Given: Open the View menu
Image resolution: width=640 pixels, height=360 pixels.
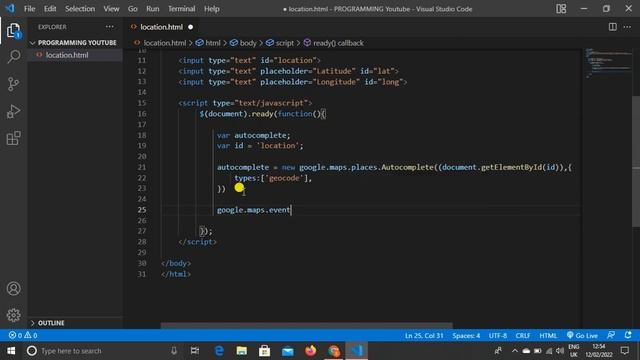Looking at the screenshot, I should (111, 9).
